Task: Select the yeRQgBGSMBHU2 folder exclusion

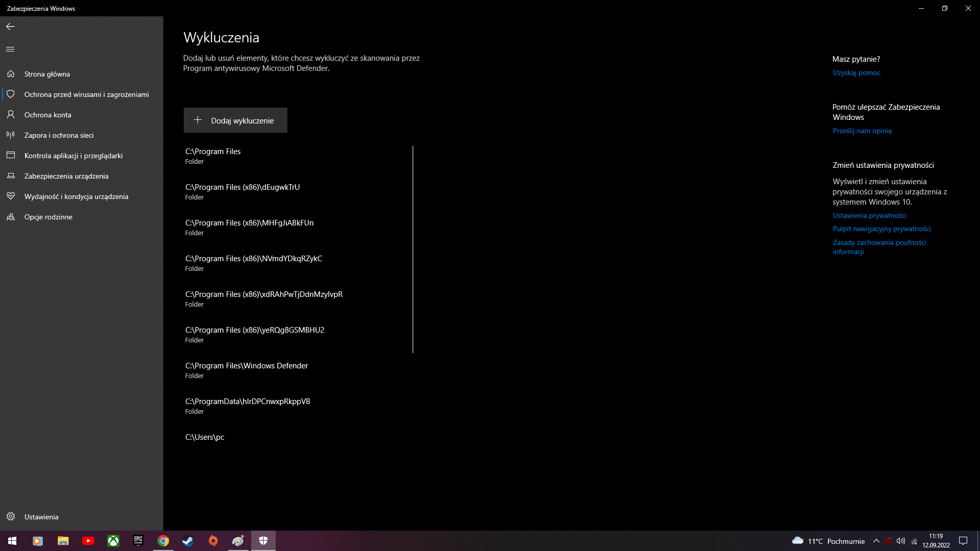Action: (x=297, y=335)
